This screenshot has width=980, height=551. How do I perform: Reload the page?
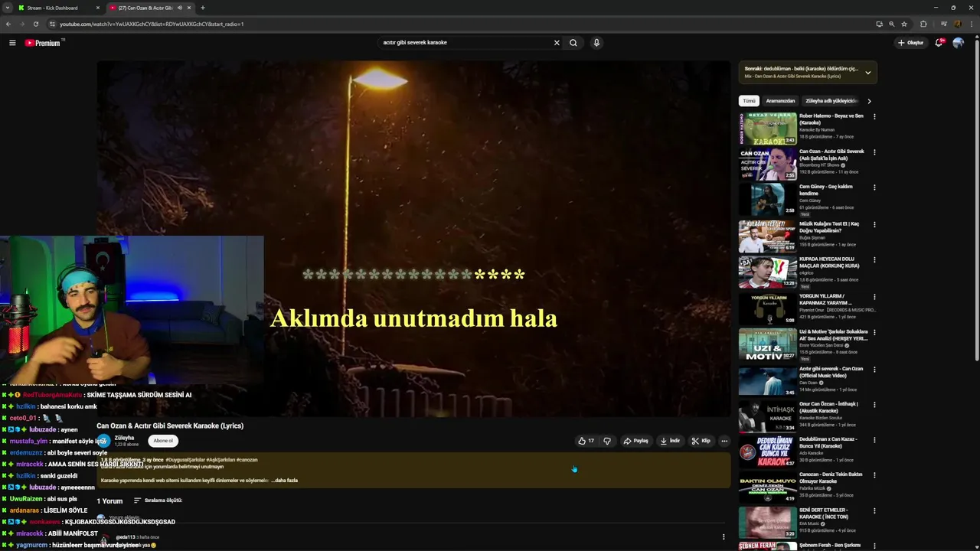35,24
